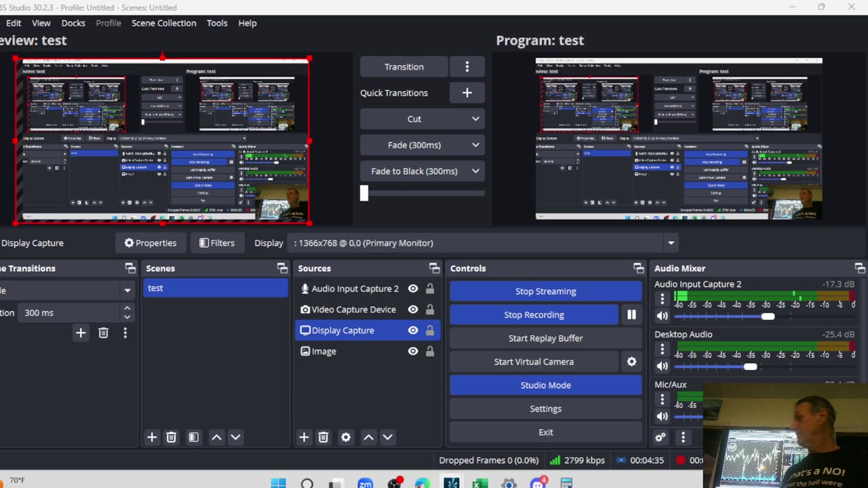Pop out the Scenes dock panel

pos(282,268)
